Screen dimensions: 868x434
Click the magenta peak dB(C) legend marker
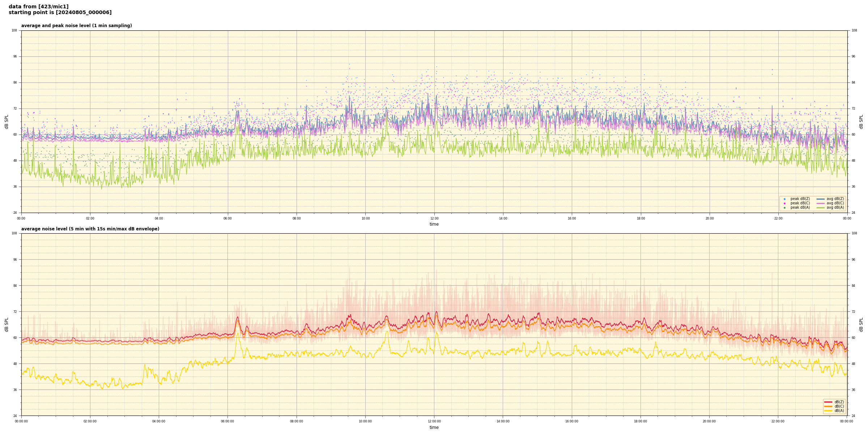click(784, 203)
